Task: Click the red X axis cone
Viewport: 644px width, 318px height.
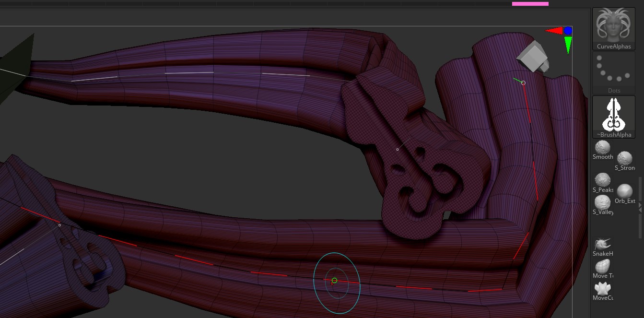Action: click(x=553, y=31)
